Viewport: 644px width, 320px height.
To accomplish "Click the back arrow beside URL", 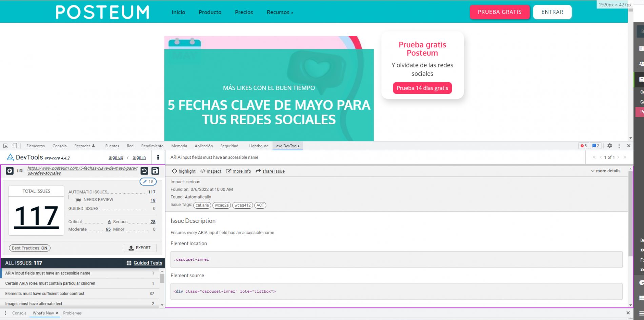I will [10, 171].
